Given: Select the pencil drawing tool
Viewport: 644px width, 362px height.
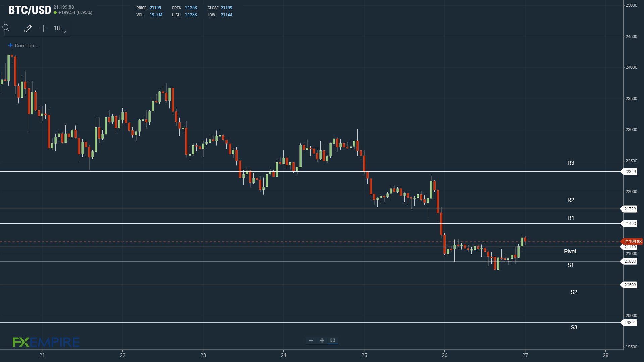Looking at the screenshot, I should (28, 28).
